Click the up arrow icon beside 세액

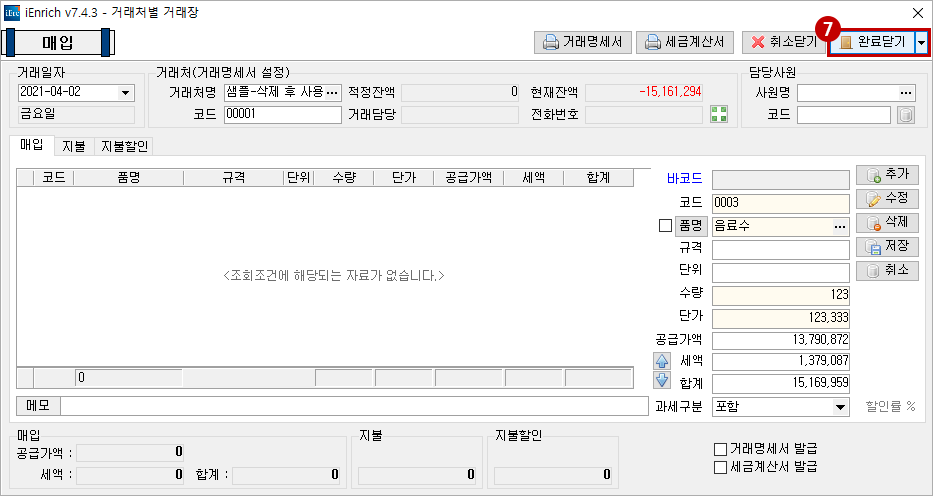[x=662, y=361]
